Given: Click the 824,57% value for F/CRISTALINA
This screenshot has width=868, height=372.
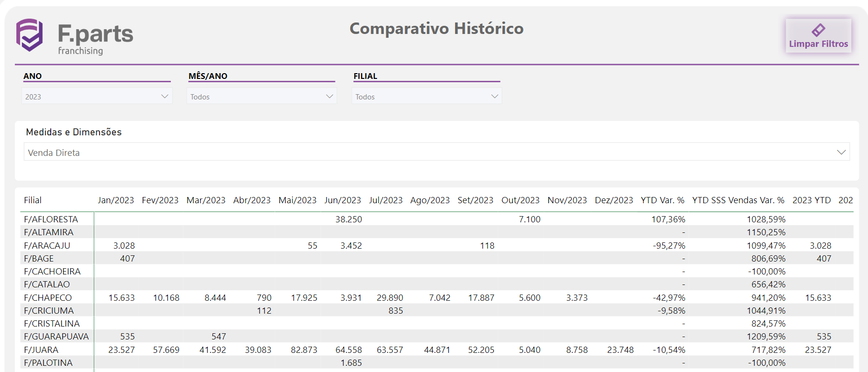Looking at the screenshot, I should pyautogui.click(x=768, y=323).
